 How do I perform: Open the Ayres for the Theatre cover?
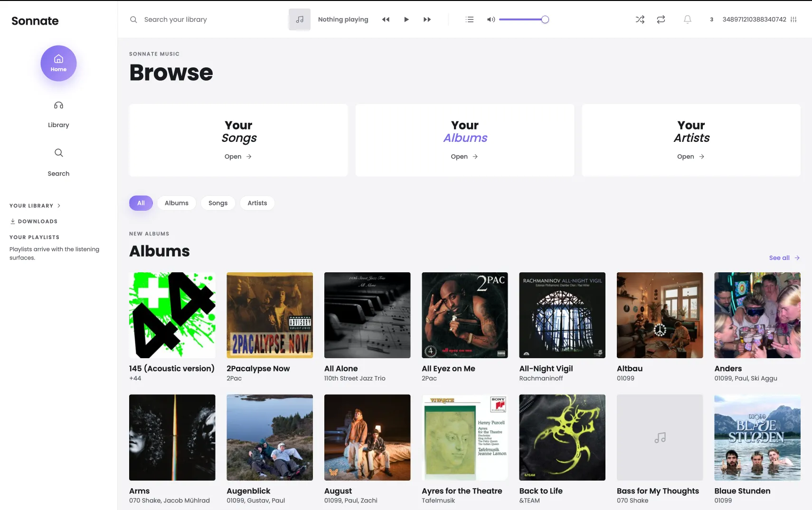pos(465,437)
